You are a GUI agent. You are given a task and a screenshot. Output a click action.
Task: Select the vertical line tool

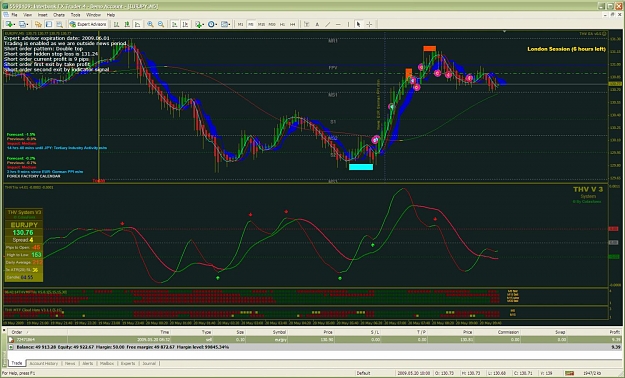(348, 24)
